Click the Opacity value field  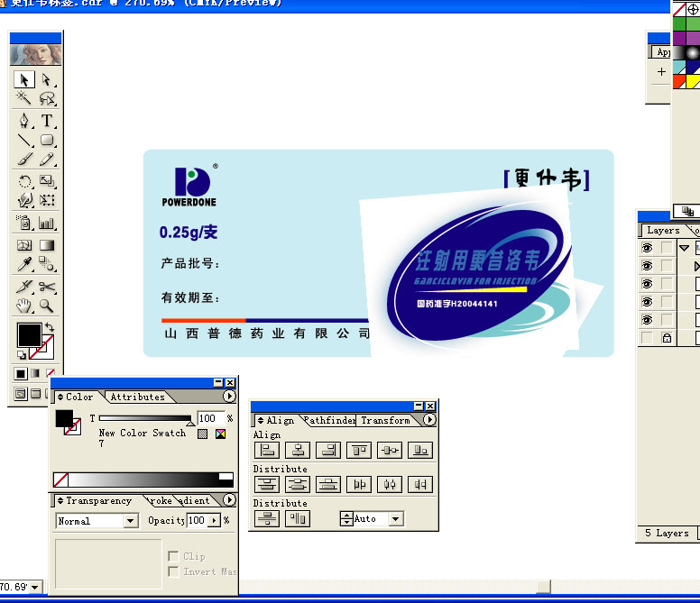click(x=198, y=520)
